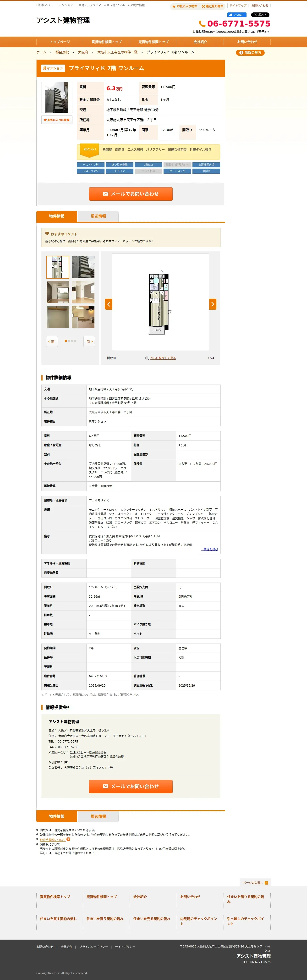The image size is (307, 980).
Task: Open 賃貸物件検索トップ in the navigation bar
Action: (x=107, y=42)
